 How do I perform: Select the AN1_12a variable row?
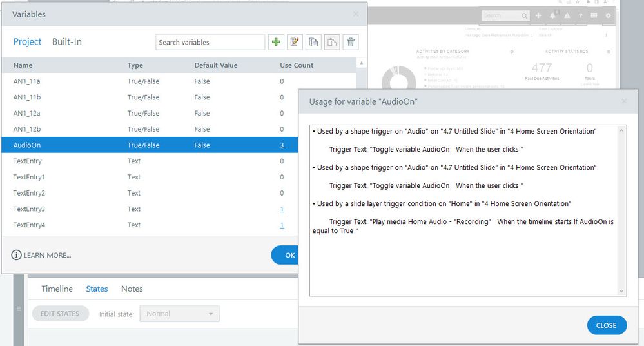[150, 113]
